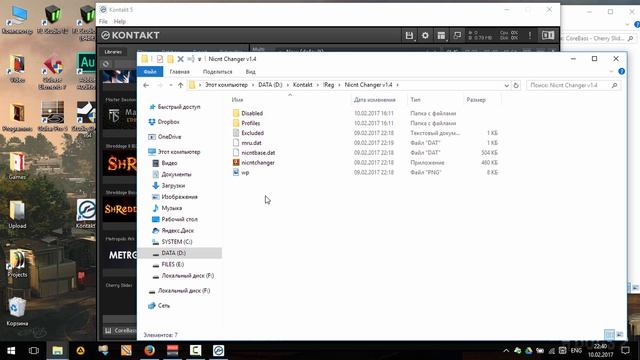Click quick access delete X icon

pyautogui.click(x=180, y=59)
